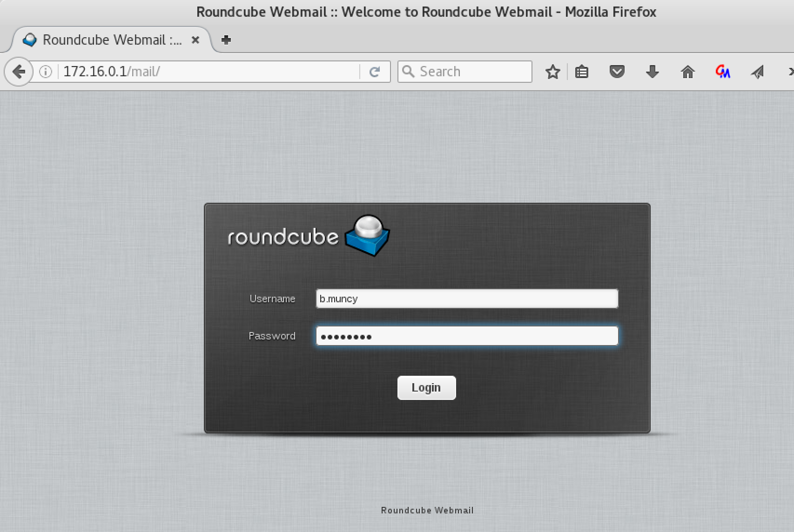Go to Firefox home page
This screenshot has height=532, width=794.
(688, 72)
